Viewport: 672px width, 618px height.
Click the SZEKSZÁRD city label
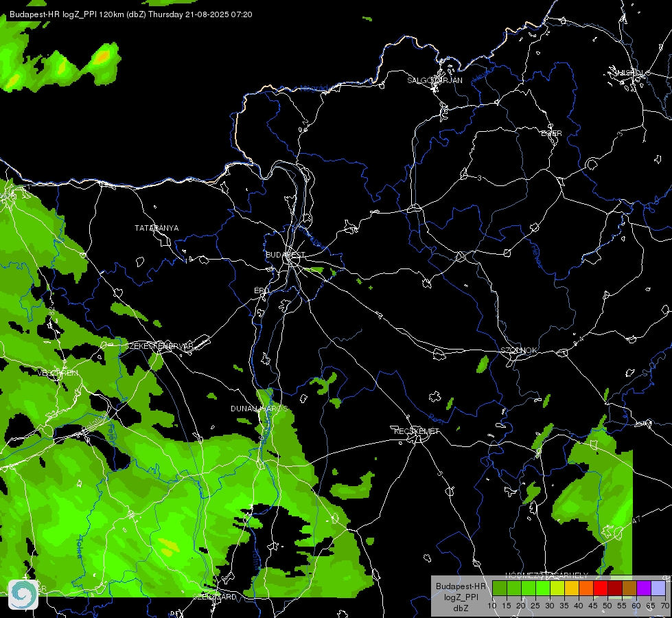(214, 597)
